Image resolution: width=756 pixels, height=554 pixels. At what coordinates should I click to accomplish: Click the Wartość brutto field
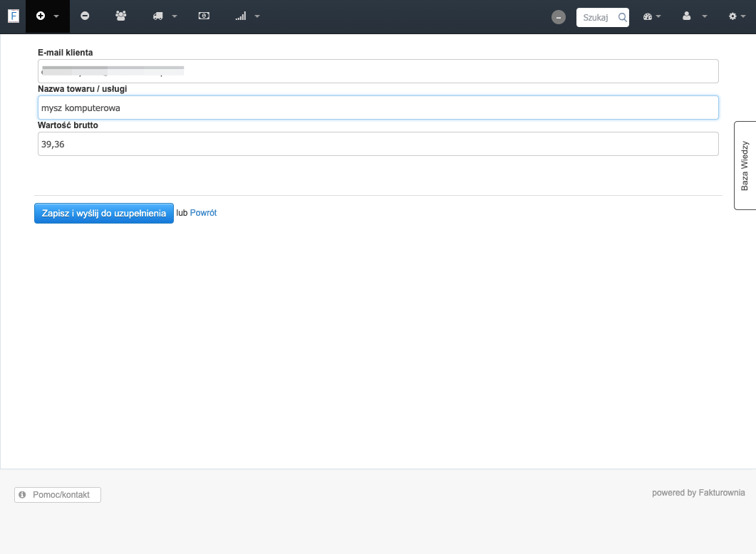378,144
